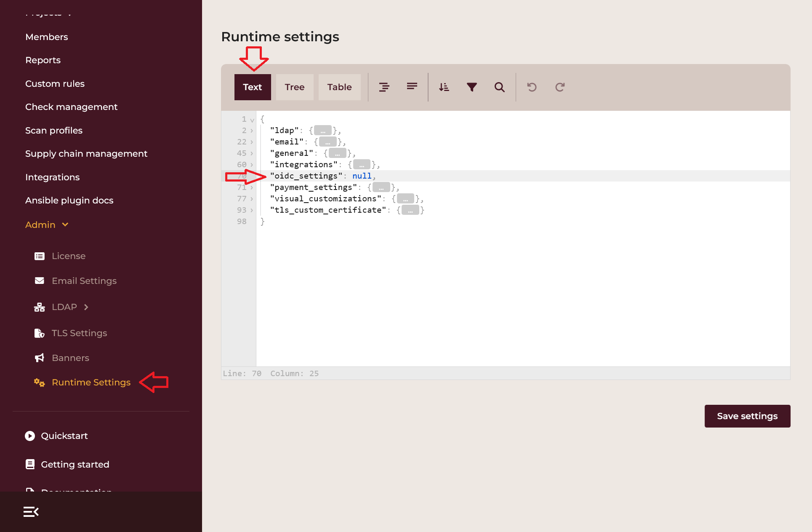812x532 pixels.
Task: Click the filter funnel icon
Action: click(471, 87)
